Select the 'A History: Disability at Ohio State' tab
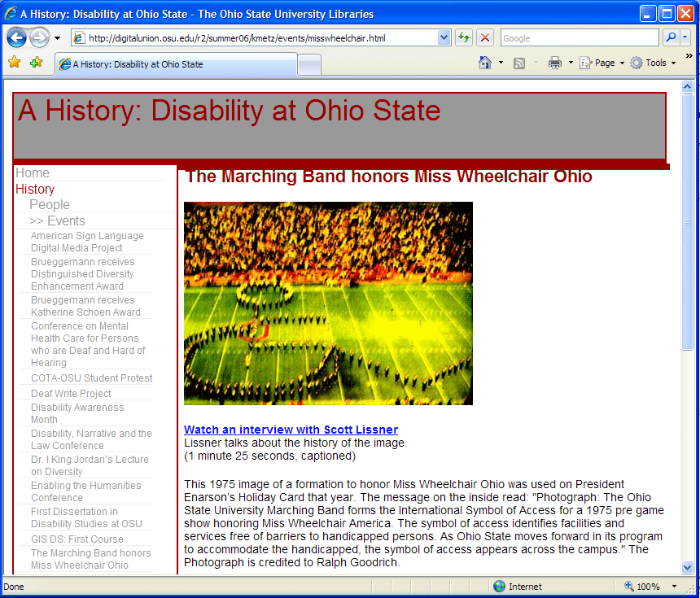 click(x=176, y=64)
